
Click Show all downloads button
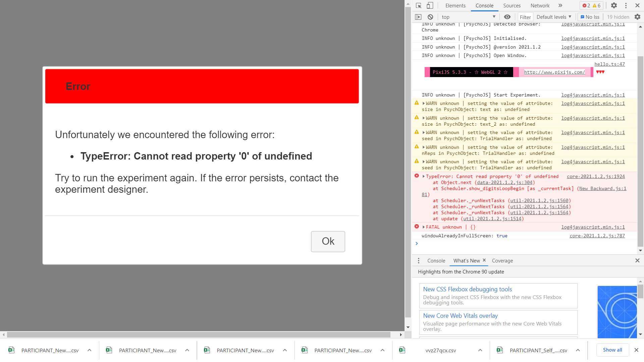pos(612,350)
